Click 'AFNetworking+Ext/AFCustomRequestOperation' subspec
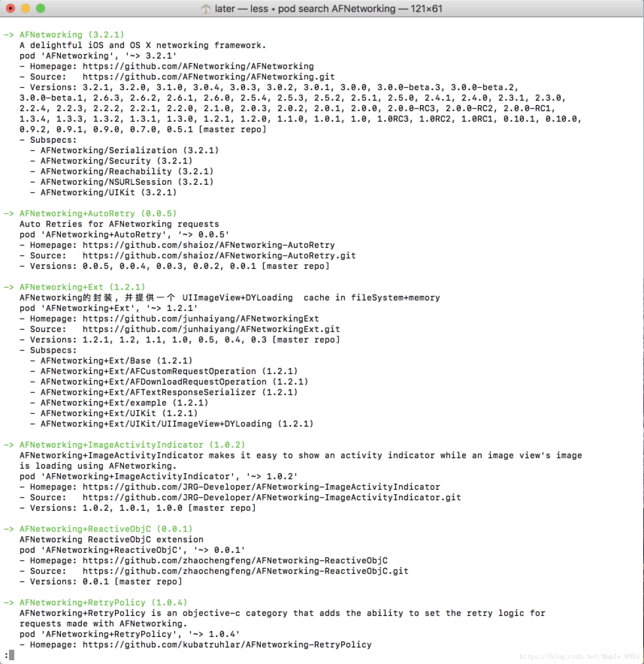Viewport: 644px width, 664px height. point(169,371)
